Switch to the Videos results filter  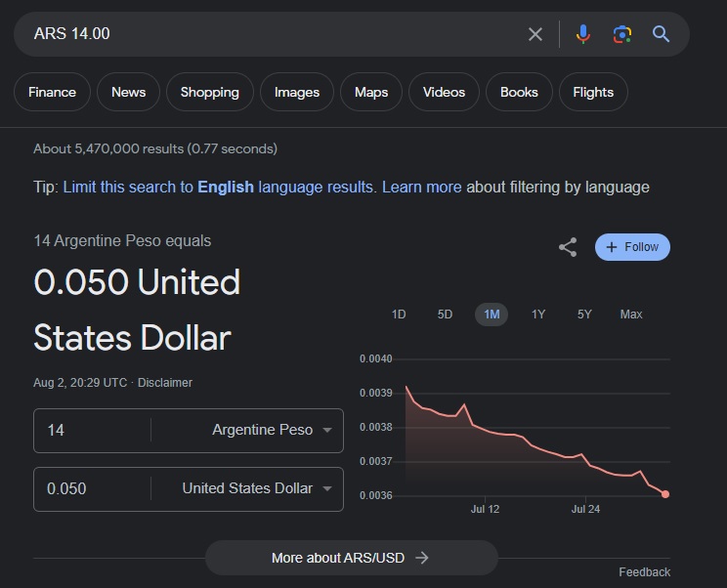pos(444,92)
